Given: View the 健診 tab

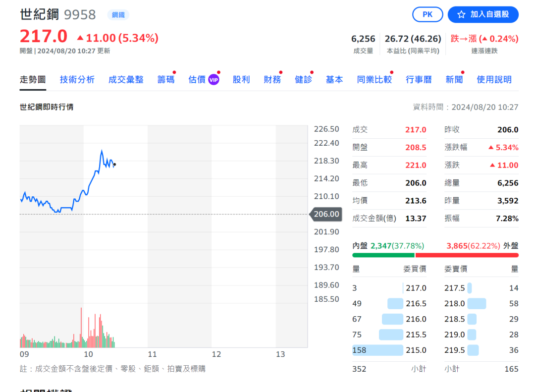Looking at the screenshot, I should click(303, 80).
